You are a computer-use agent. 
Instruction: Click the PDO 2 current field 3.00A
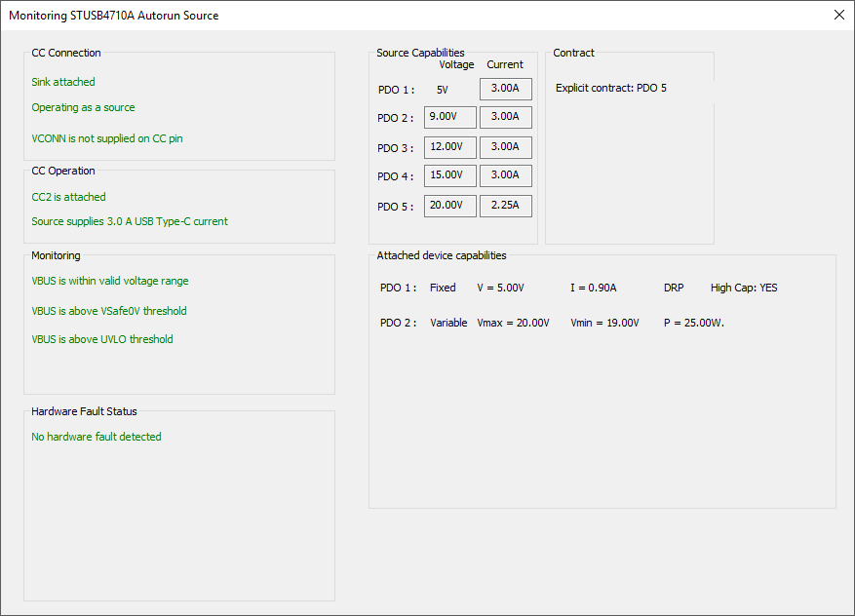(x=505, y=117)
